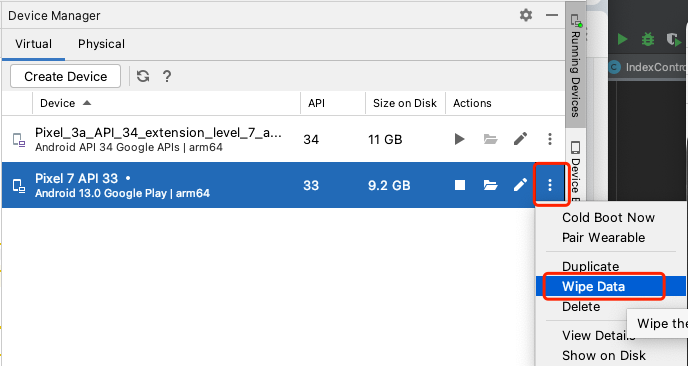Image resolution: width=688 pixels, height=366 pixels.
Task: Hide the Device Manager panel with minimize dash
Action: 552,15
